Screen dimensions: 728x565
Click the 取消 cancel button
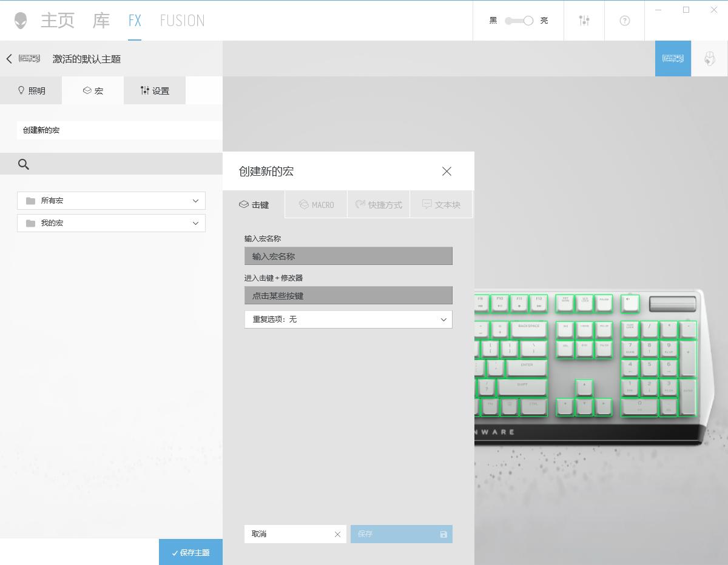coord(295,534)
